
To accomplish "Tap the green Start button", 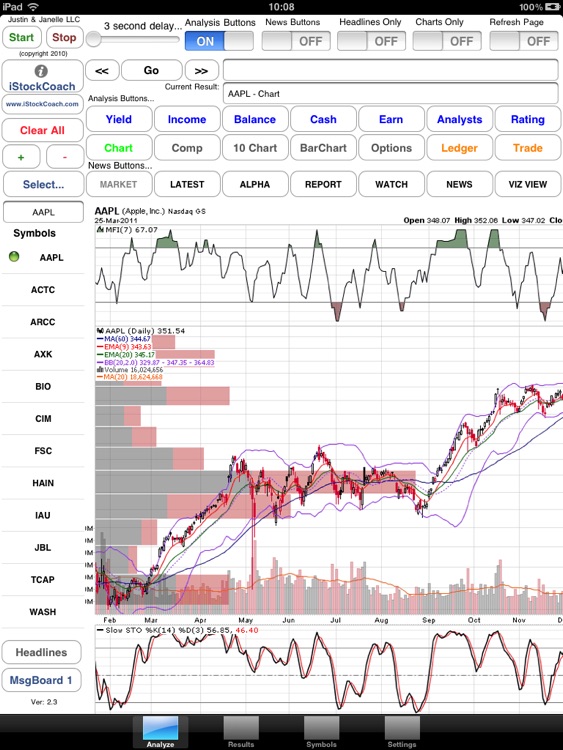I will point(22,37).
